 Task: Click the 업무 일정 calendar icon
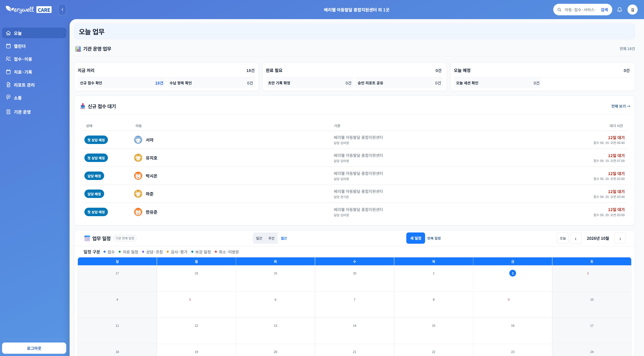87,238
